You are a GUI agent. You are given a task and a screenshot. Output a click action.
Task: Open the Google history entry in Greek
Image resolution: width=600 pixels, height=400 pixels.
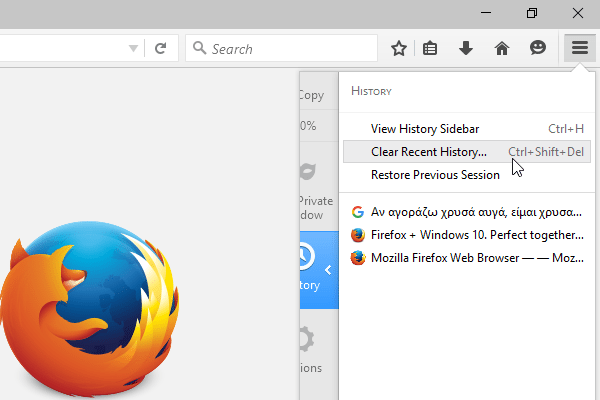point(467,212)
